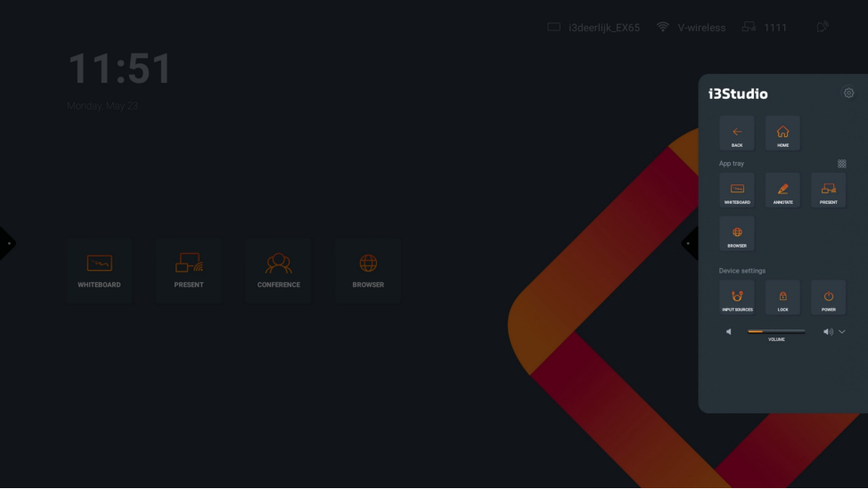Open Input Sources device setting
Screen dimensions: 868x489
click(737, 297)
